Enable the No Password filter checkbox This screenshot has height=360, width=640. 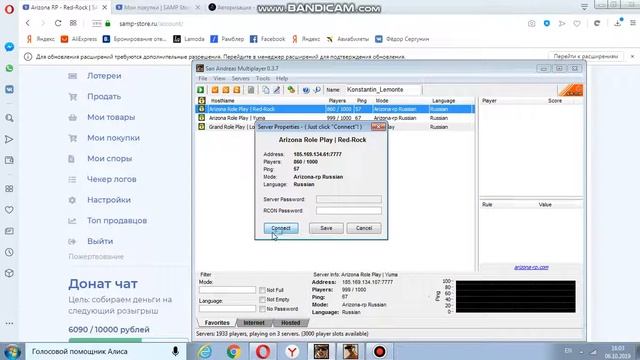(262, 309)
